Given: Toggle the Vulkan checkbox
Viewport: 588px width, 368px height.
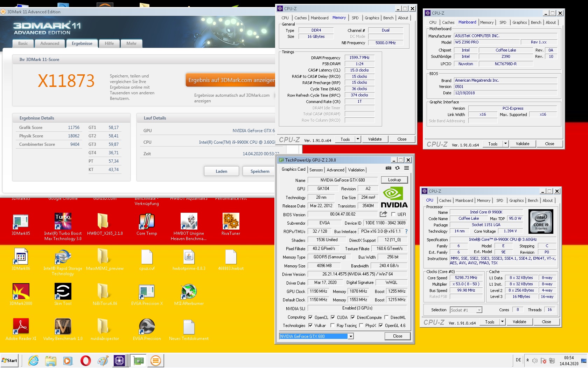Looking at the screenshot, I should [310, 325].
